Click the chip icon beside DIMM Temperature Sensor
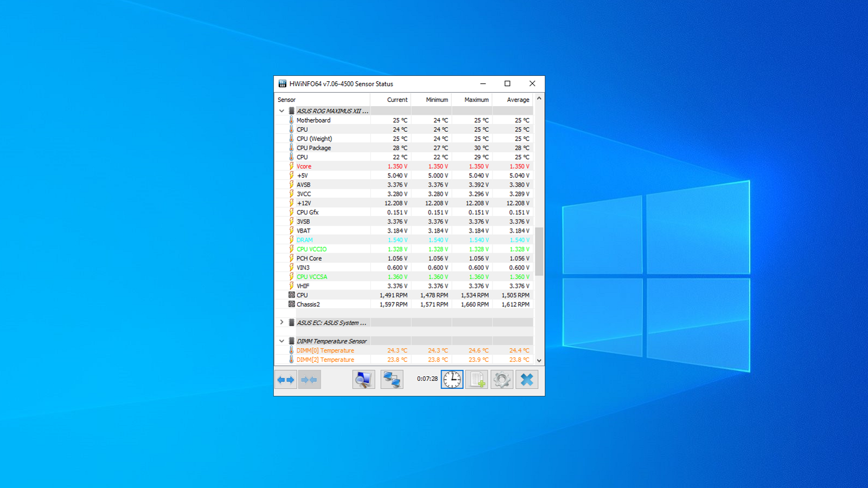The width and height of the screenshot is (868, 488). pyautogui.click(x=291, y=341)
